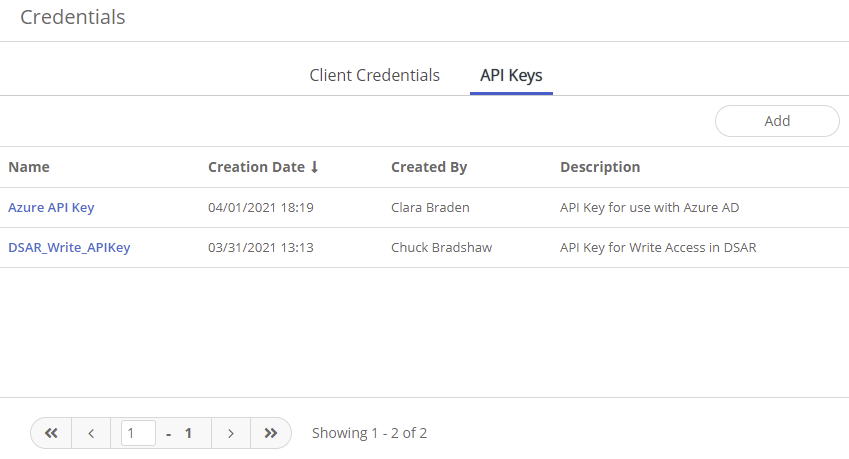Click the Description column header
The height and width of the screenshot is (459, 849).
(600, 167)
